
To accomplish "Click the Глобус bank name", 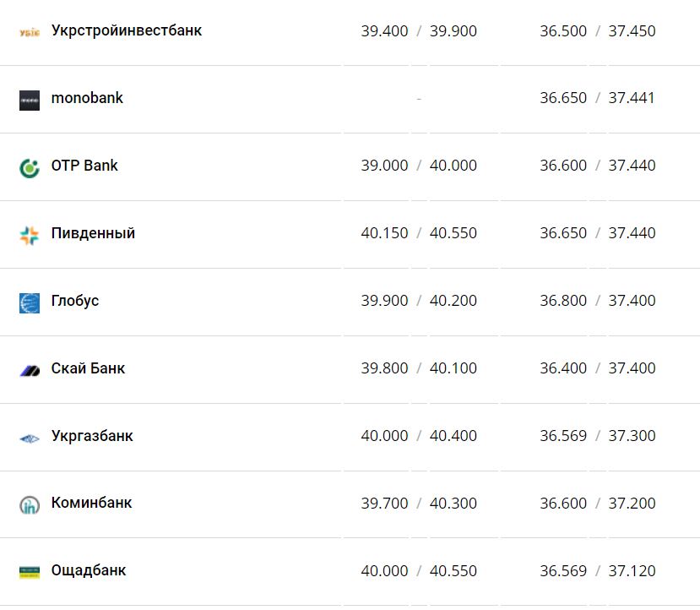I will click(x=75, y=301).
